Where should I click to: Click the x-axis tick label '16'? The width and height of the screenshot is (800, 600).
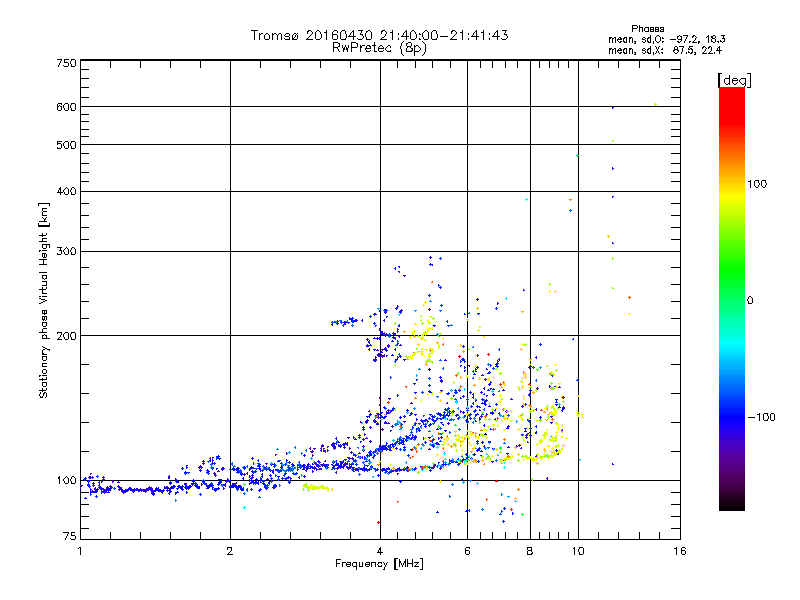click(x=680, y=551)
